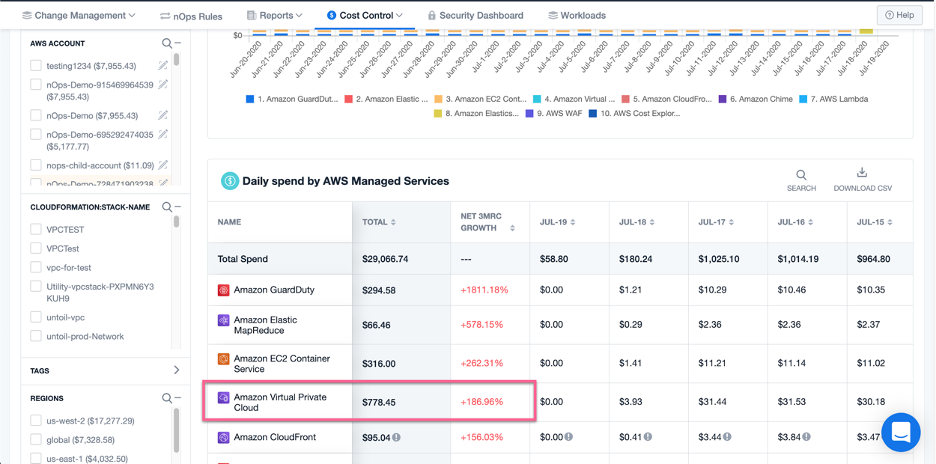Click info icon next to CloudFront $95.04 total
This screenshot has width=936, height=464.
396,437
